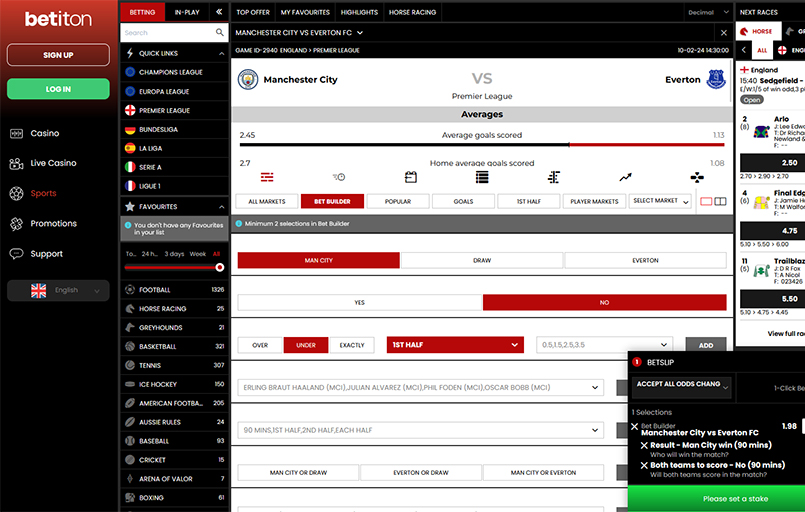The image size is (805, 512).
Task: Open Champions League quick link icon
Action: pyautogui.click(x=130, y=72)
